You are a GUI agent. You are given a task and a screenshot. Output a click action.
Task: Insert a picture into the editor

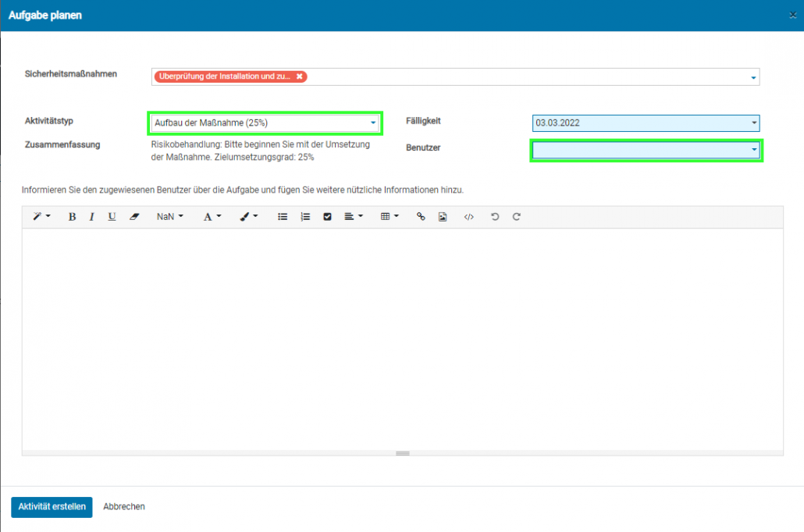click(x=443, y=217)
